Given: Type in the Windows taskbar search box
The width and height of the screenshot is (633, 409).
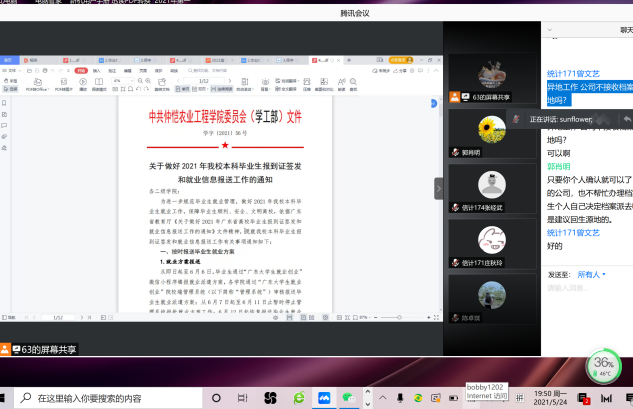Looking at the screenshot, I should 110,397.
